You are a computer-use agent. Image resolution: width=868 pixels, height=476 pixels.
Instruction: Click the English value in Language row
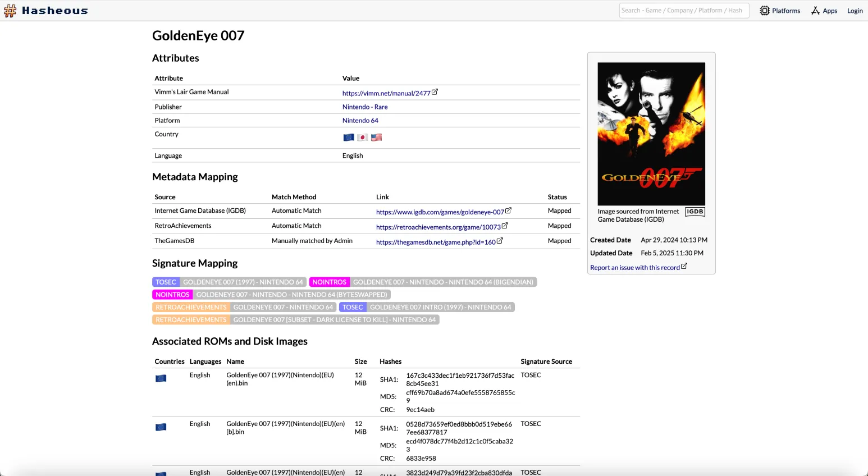(353, 156)
